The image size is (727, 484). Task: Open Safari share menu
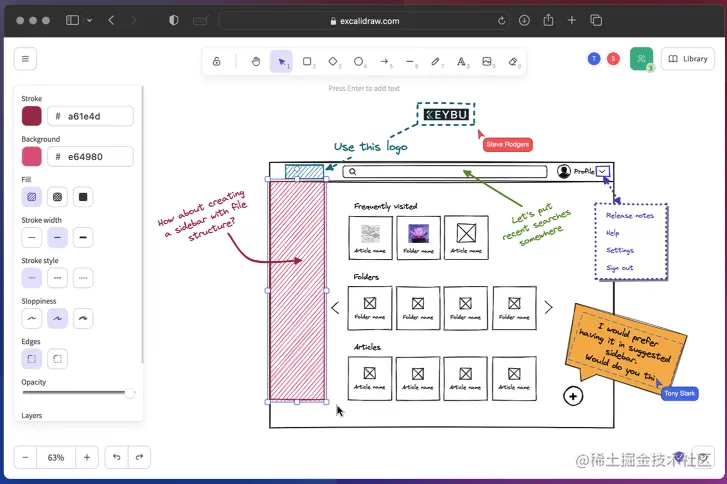[548, 20]
